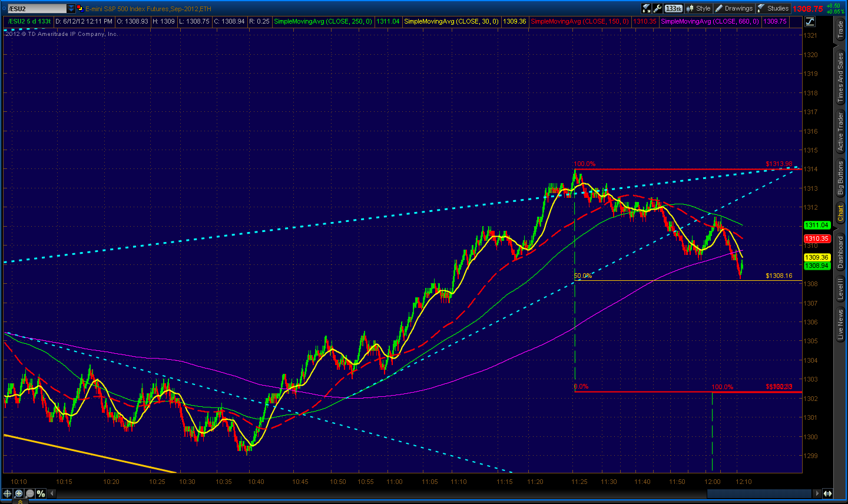The height and width of the screenshot is (504, 848).
Task: Click the SimpleMovingAvg (CLOSE, 150, 0) label
Action: click(580, 21)
